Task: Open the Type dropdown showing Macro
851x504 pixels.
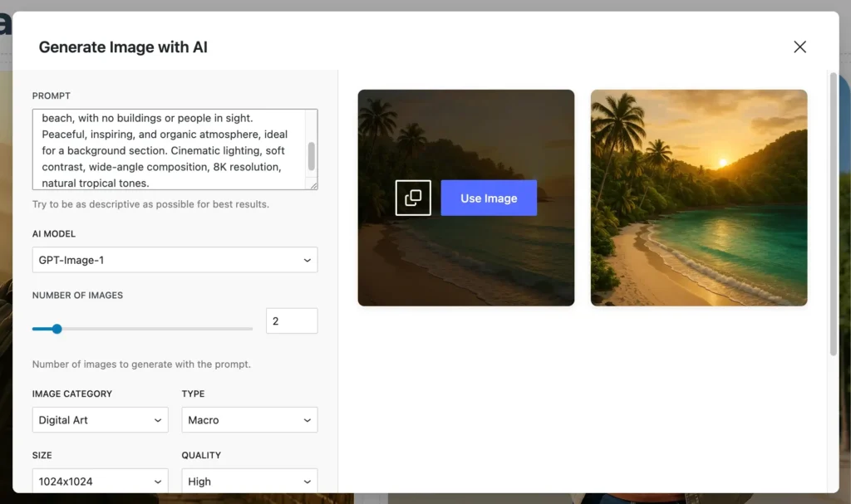Action: [249, 420]
